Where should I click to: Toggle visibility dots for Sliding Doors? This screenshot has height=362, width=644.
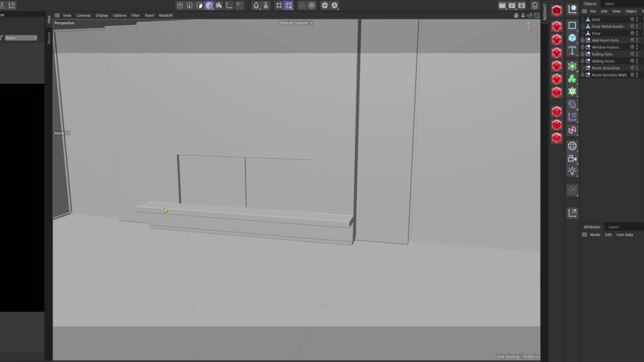pyautogui.click(x=637, y=61)
